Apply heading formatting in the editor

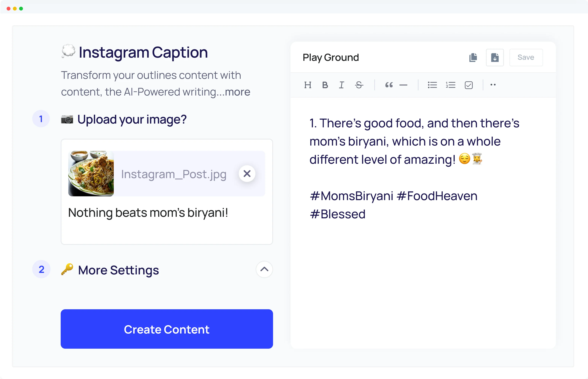click(308, 85)
